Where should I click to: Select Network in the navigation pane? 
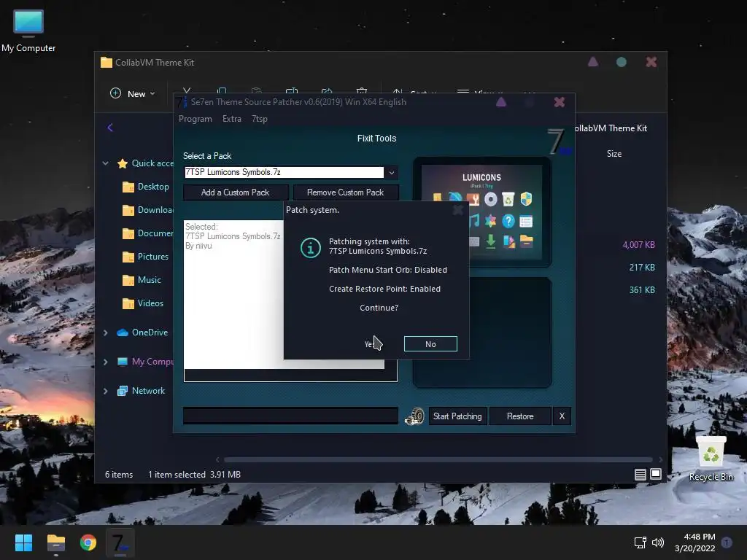tap(141, 391)
